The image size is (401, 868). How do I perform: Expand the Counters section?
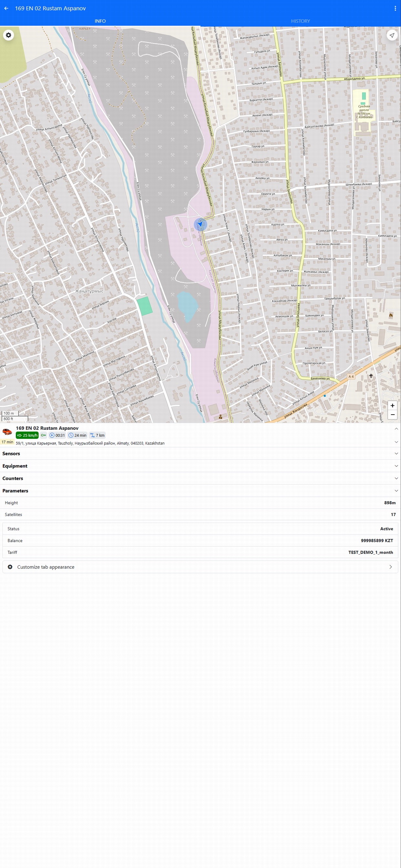[x=200, y=479]
